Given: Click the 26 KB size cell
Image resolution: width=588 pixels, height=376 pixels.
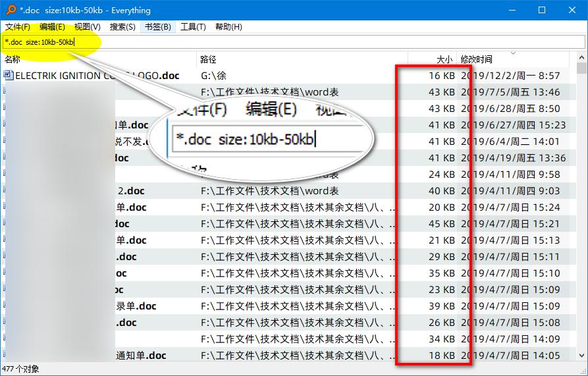Looking at the screenshot, I should tap(442, 323).
